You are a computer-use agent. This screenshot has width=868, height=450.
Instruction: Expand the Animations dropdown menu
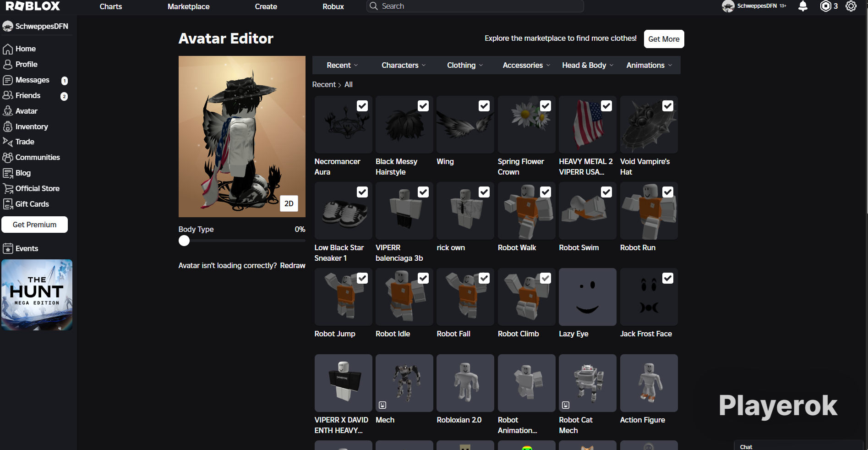(x=649, y=65)
